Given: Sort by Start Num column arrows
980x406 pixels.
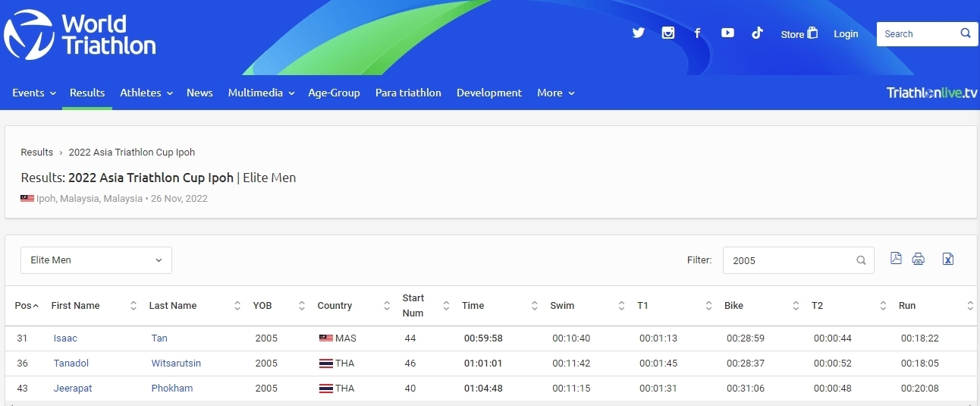Looking at the screenshot, I should pos(446,306).
